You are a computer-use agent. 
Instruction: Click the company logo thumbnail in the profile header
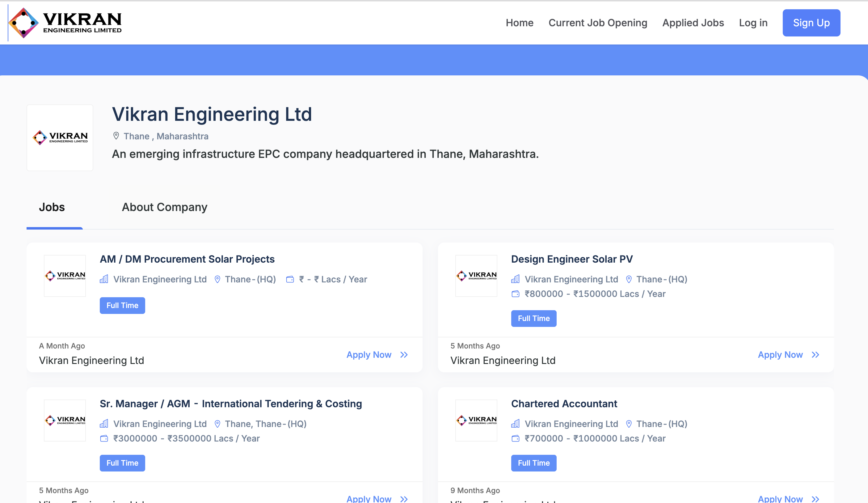tap(60, 137)
